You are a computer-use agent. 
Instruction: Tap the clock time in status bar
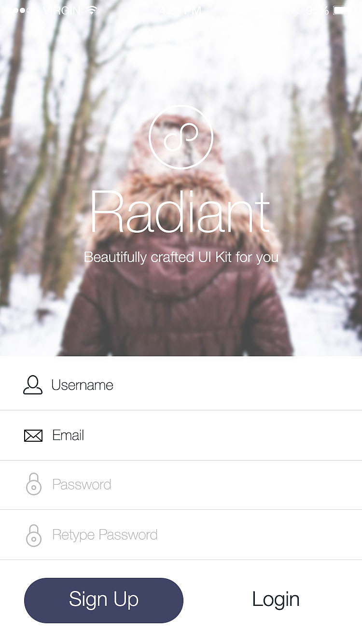click(x=181, y=10)
